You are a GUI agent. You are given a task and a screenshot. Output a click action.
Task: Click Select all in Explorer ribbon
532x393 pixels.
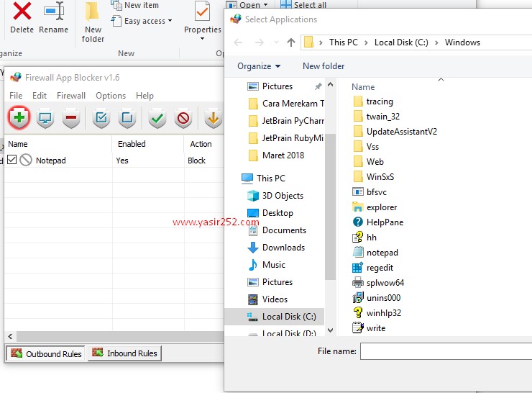point(303,5)
